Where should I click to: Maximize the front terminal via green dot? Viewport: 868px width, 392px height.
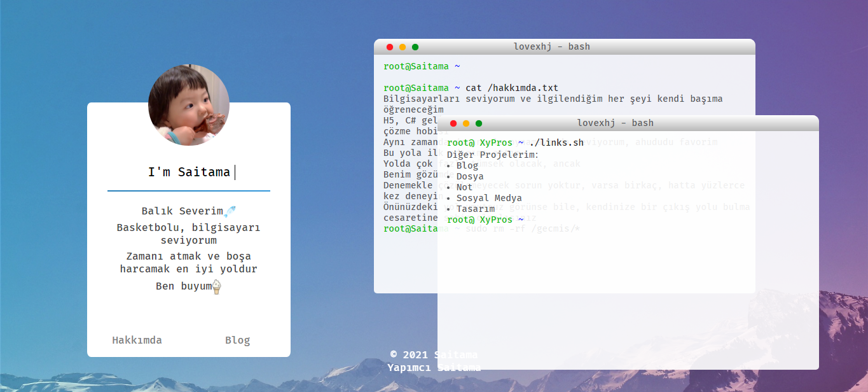click(x=479, y=123)
